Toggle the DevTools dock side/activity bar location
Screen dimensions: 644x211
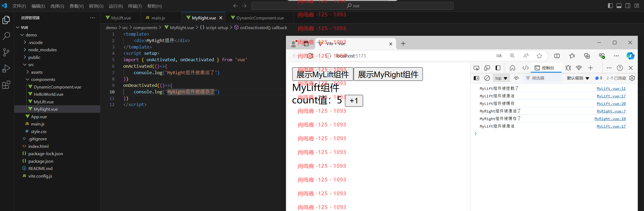(x=498, y=68)
